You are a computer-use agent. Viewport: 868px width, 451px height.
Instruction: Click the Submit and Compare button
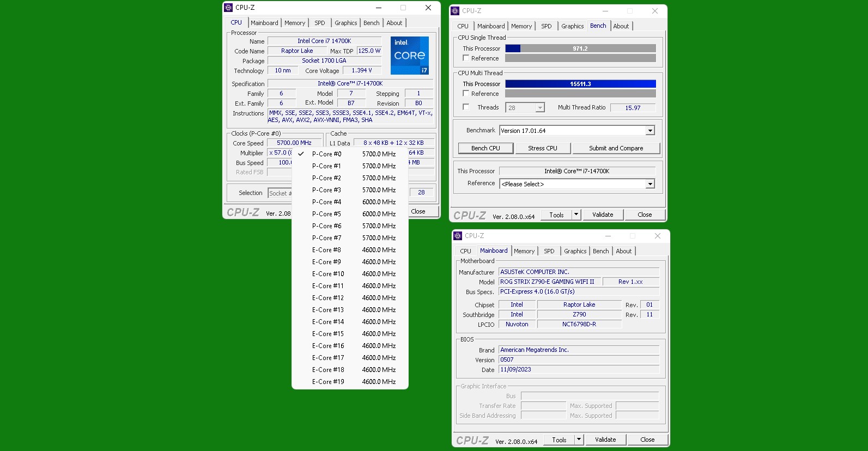616,148
